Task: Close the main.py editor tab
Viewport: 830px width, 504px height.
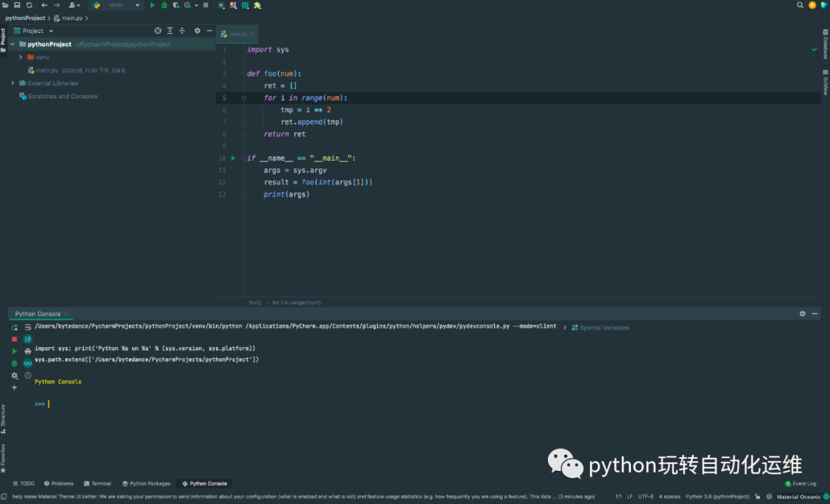Action: [x=253, y=34]
